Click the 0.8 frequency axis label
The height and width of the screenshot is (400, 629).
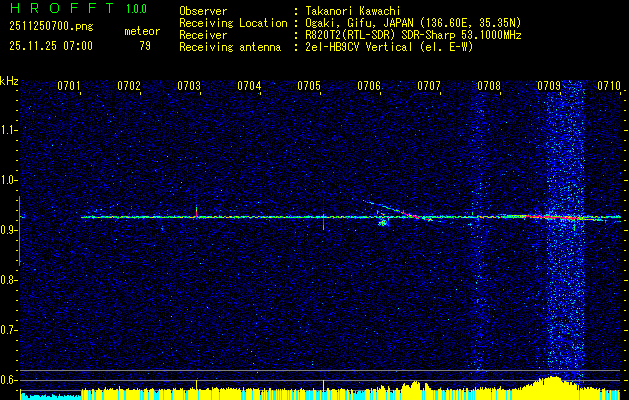[x=8, y=280]
